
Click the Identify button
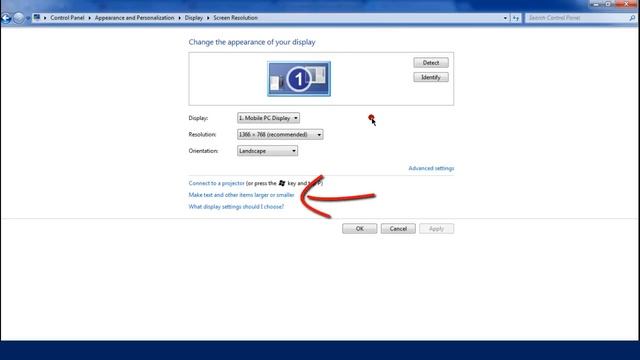click(431, 77)
